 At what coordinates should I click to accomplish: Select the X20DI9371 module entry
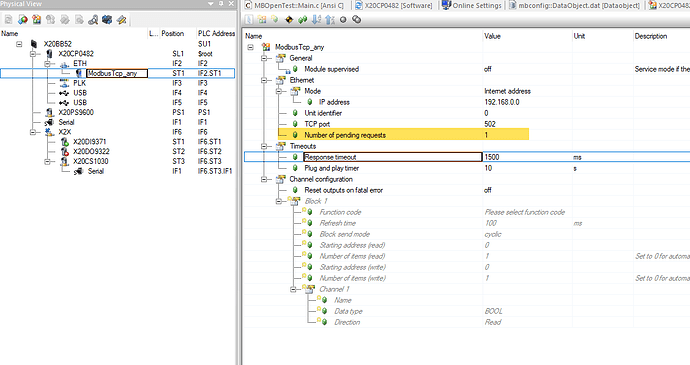(x=89, y=142)
